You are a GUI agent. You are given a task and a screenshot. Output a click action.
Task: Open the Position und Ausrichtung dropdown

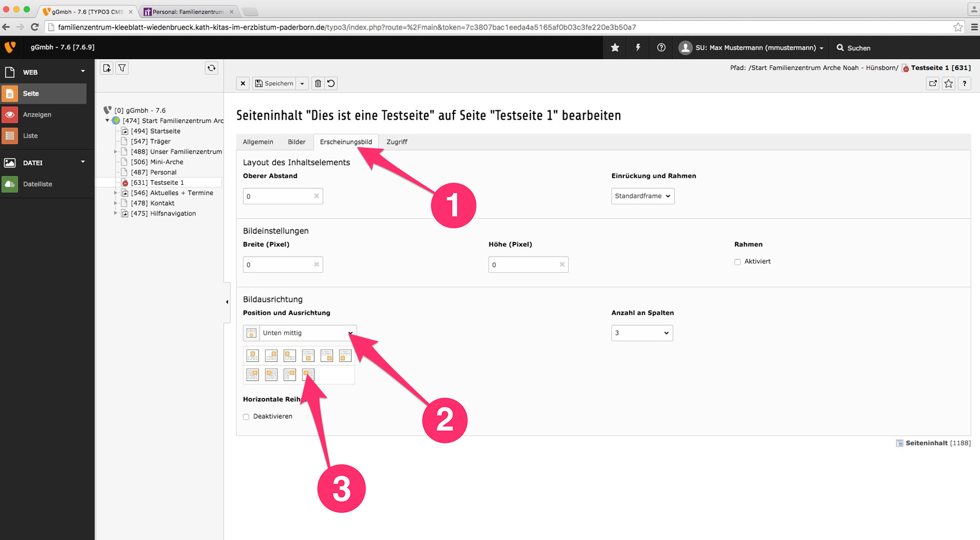306,333
